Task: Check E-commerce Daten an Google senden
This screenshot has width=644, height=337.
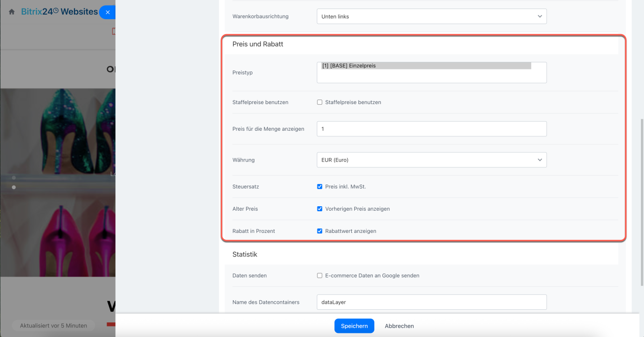Action: click(319, 276)
